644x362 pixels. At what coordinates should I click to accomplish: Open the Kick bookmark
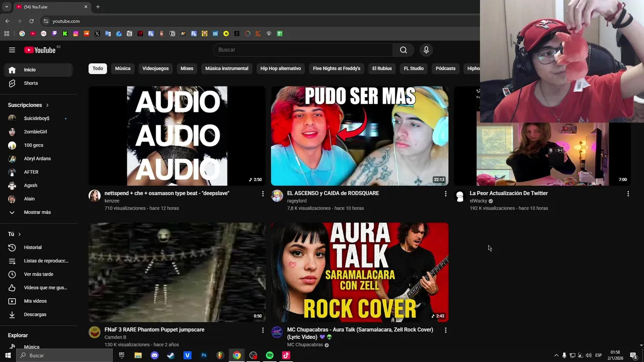(65, 34)
